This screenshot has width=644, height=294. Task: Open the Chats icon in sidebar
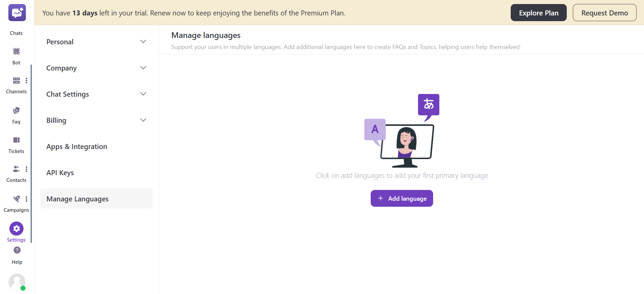point(17,13)
